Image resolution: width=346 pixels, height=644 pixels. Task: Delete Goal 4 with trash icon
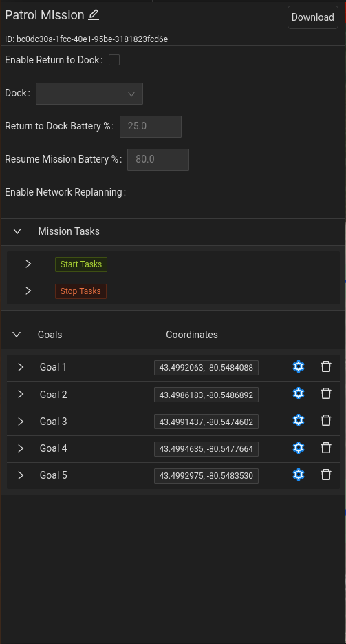(326, 448)
